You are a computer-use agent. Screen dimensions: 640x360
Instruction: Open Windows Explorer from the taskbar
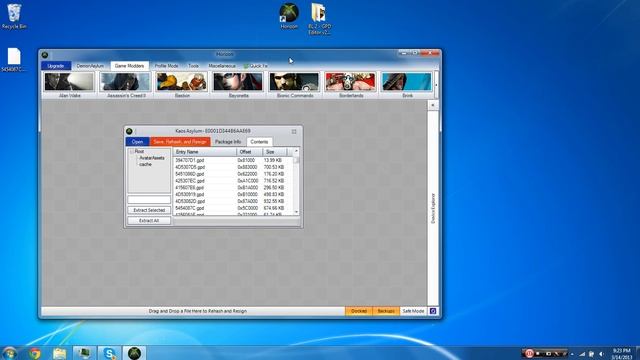click(60, 353)
